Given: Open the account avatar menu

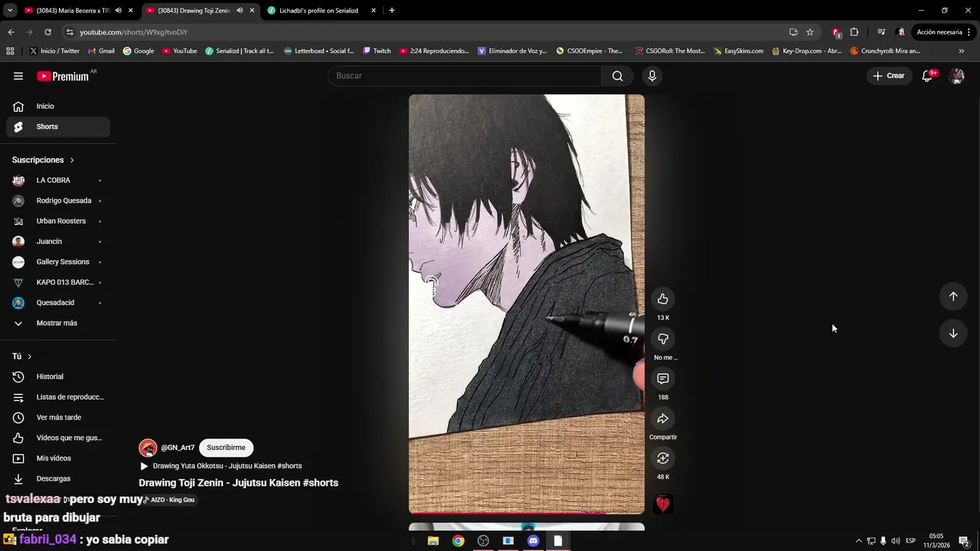Looking at the screenshot, I should tap(956, 76).
